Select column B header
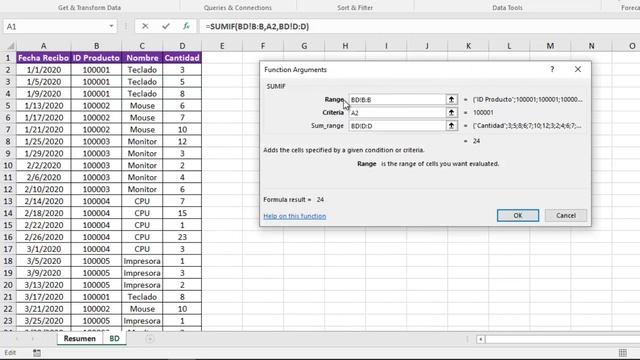 (x=96, y=46)
